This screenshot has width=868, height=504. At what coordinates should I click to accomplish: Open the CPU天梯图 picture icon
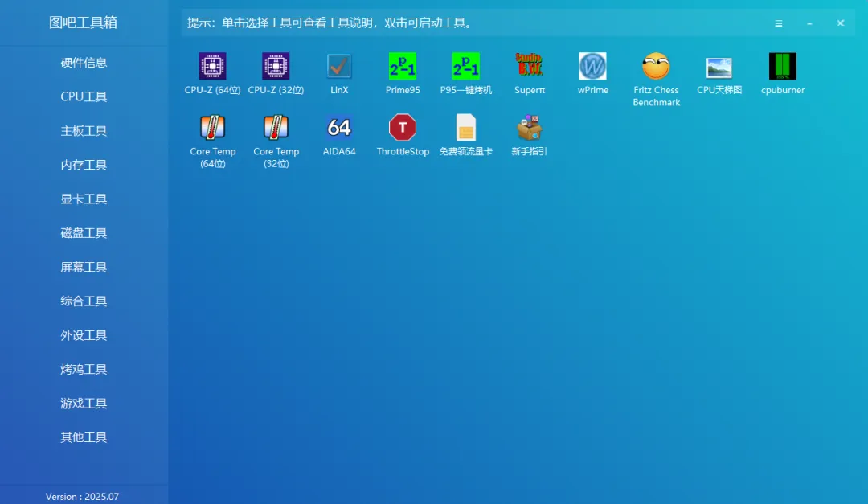tap(719, 68)
